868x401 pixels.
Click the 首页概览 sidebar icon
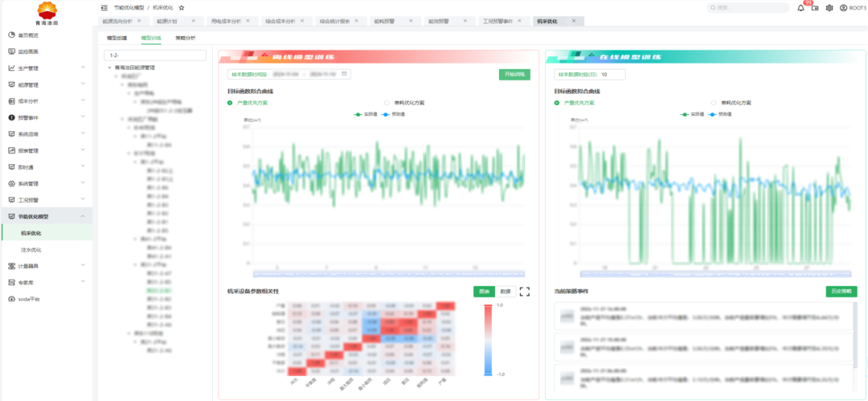click(x=11, y=35)
